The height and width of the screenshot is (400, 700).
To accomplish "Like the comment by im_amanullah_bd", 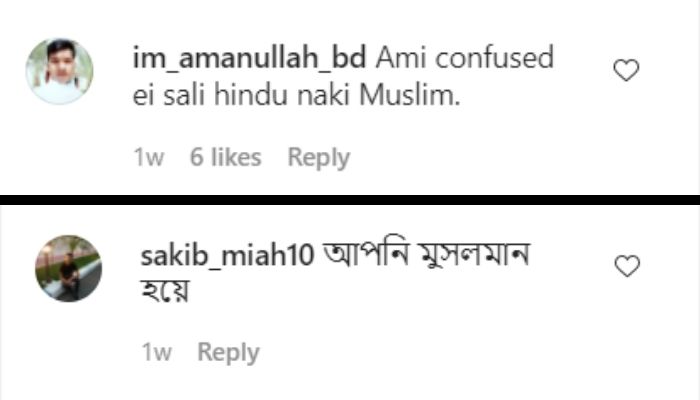I will point(626,71).
